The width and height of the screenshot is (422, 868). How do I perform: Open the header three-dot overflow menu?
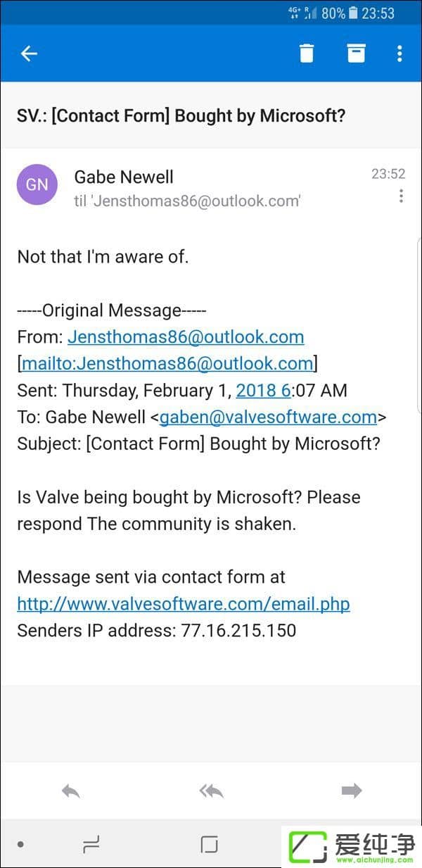[399, 54]
